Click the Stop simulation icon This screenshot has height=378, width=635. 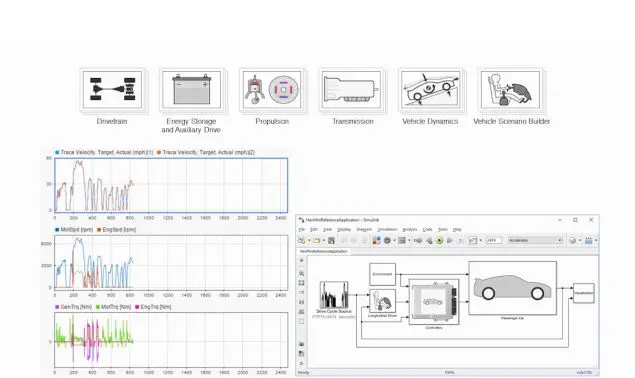coord(460,240)
